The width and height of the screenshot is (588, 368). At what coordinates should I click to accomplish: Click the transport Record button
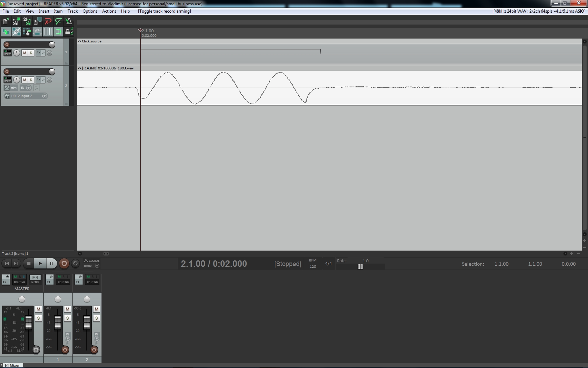[64, 264]
